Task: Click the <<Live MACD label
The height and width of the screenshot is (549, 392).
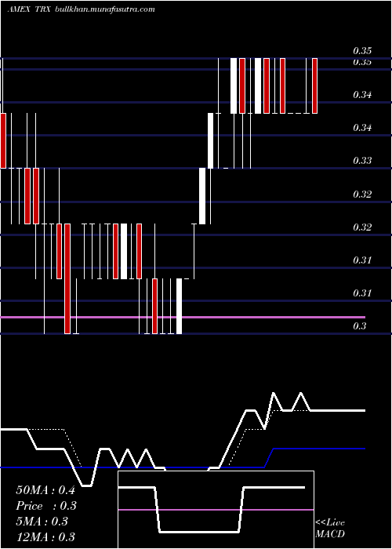Action: (330, 529)
